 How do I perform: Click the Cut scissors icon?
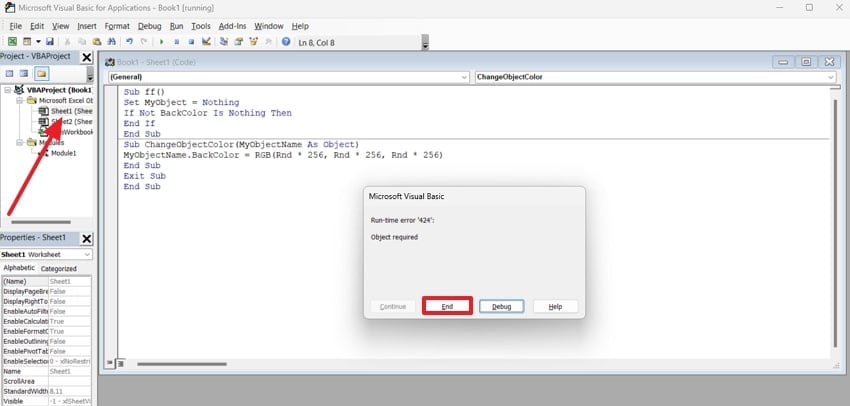[x=68, y=42]
